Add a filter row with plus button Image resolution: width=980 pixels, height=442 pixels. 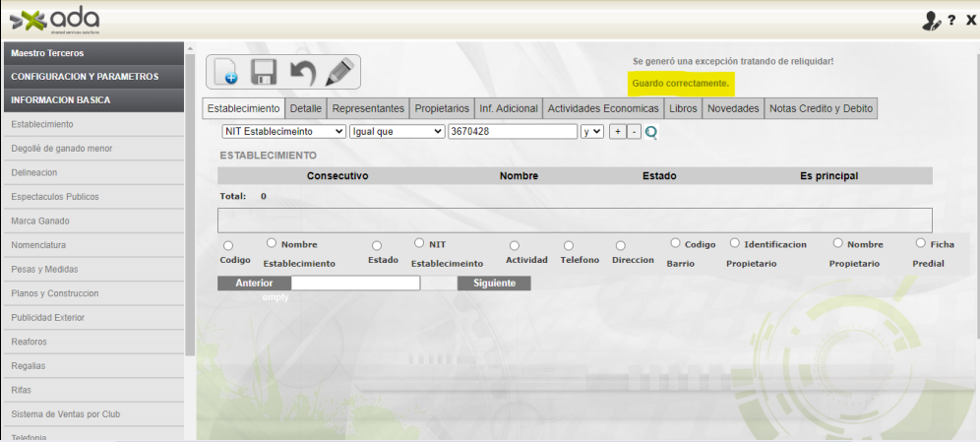[x=617, y=131]
